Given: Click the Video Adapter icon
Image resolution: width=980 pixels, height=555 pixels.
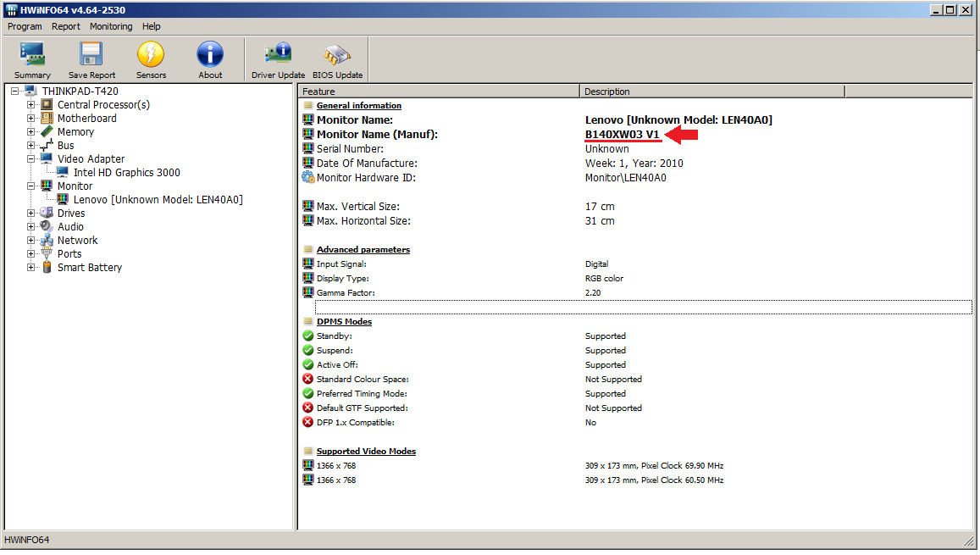Looking at the screenshot, I should point(47,158).
